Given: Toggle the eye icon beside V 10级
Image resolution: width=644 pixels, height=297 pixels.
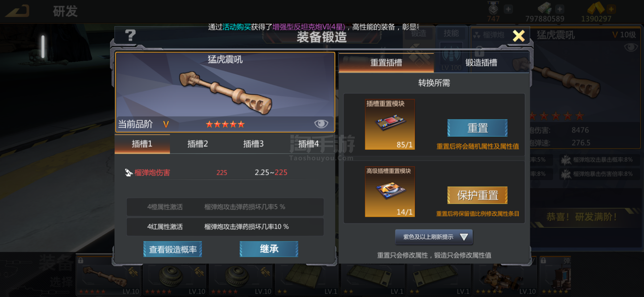Looking at the screenshot, I should 631,47.
